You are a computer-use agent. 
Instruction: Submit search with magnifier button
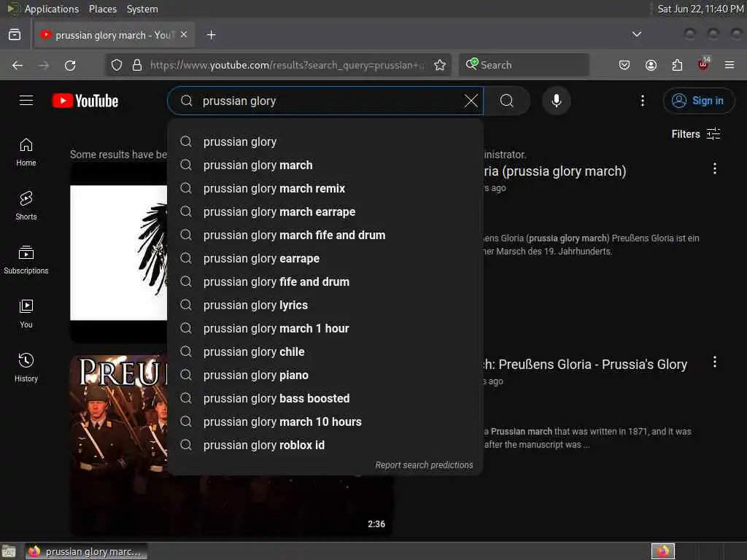(x=507, y=101)
